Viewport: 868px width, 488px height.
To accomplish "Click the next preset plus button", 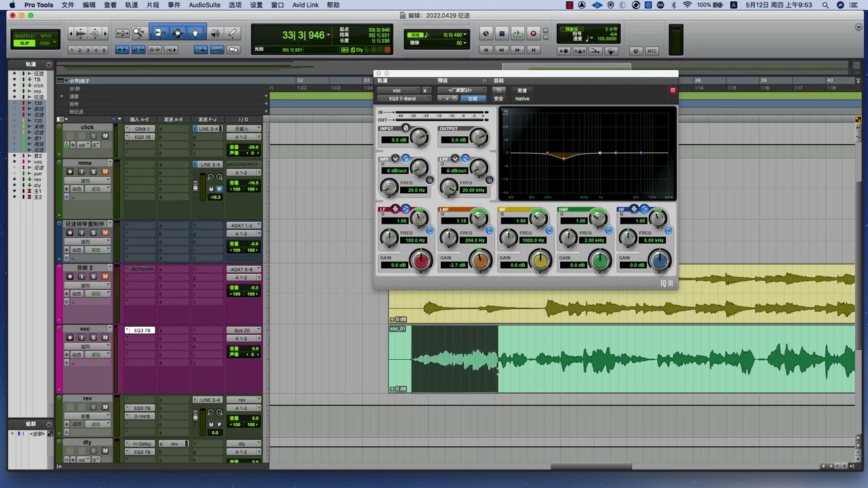I will click(447, 99).
